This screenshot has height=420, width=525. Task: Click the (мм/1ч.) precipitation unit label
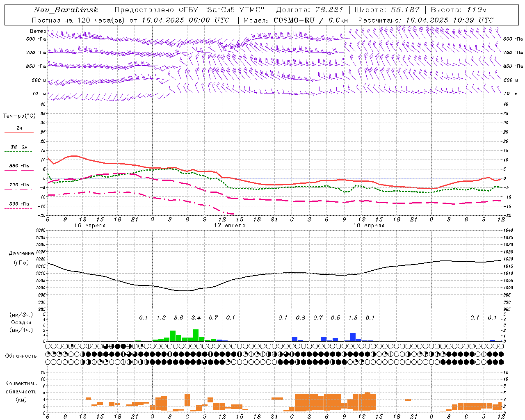pyautogui.click(x=21, y=331)
